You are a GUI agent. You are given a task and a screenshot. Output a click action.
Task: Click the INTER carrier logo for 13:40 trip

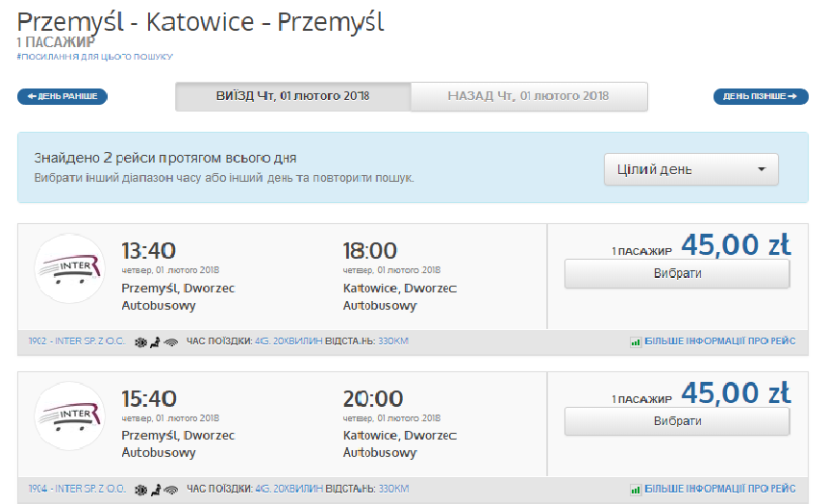click(x=69, y=268)
